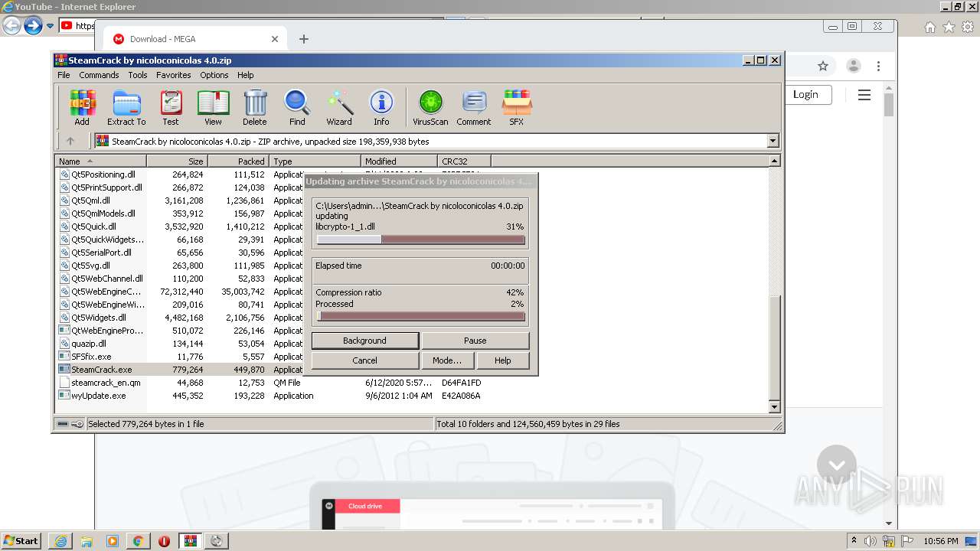980x551 pixels.
Task: Click the Test archive icon
Action: [171, 107]
